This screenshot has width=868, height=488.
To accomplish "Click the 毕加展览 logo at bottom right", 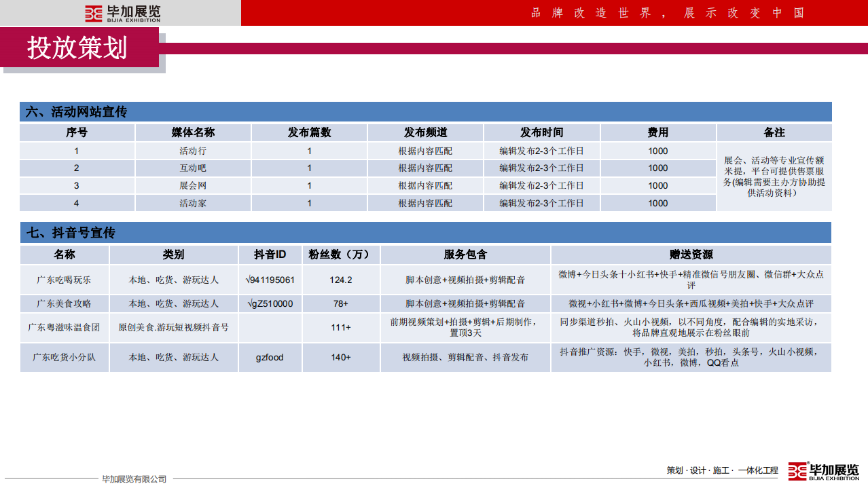I will 823,471.
